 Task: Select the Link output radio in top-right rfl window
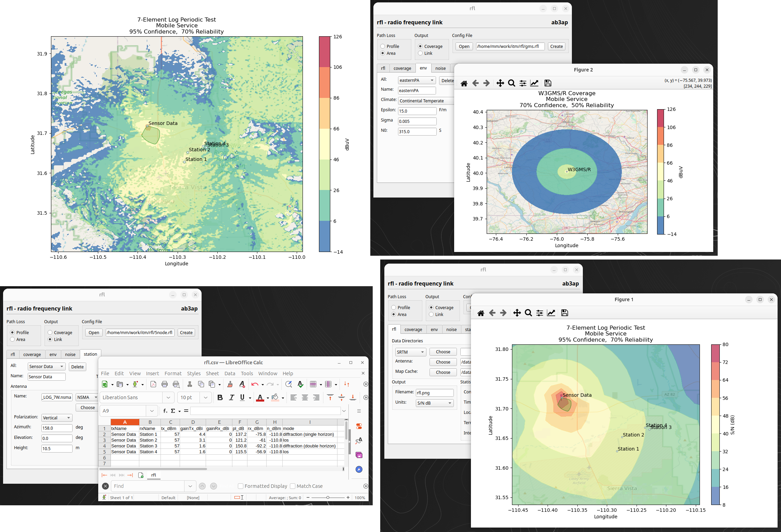[420, 53]
